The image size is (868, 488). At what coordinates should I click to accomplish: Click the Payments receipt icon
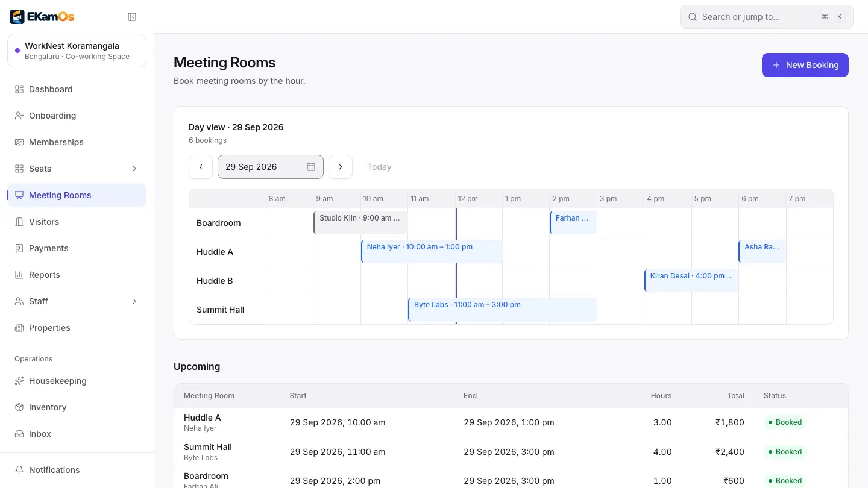pyautogui.click(x=19, y=248)
